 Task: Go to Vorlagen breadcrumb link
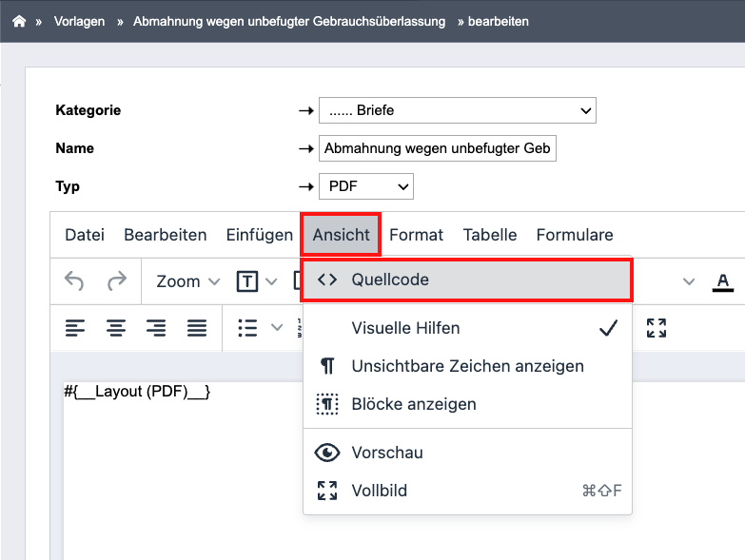click(79, 21)
